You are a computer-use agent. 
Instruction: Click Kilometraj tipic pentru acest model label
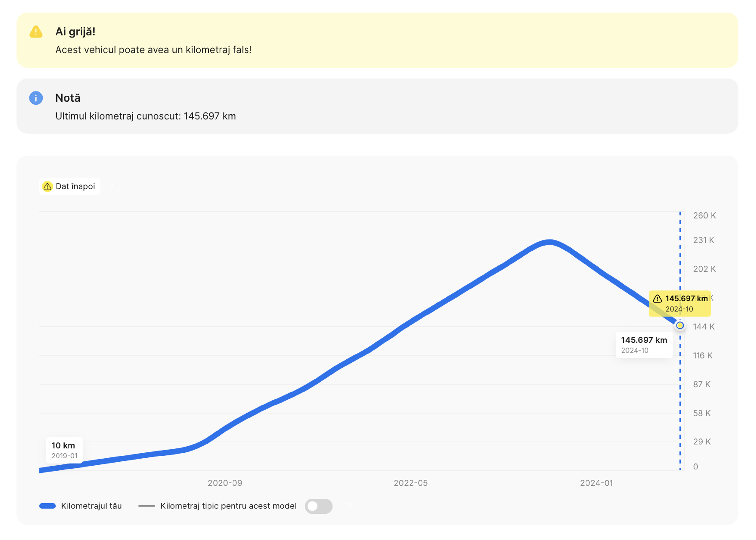(228, 506)
